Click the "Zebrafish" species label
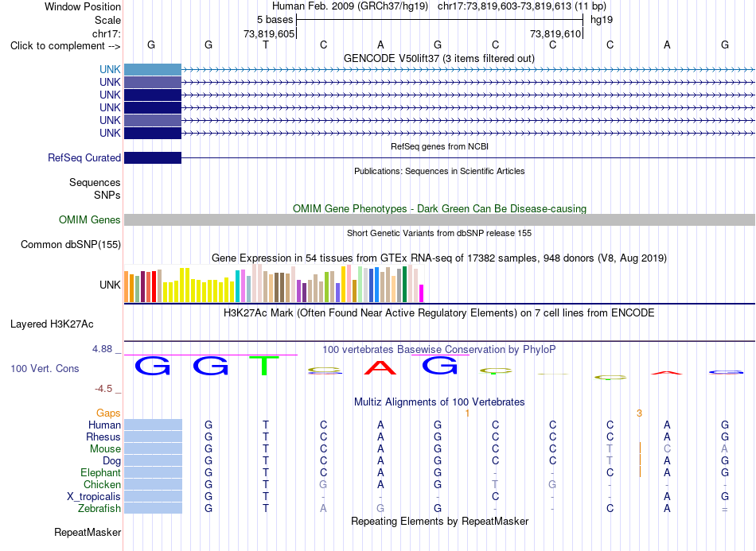The width and height of the screenshot is (756, 551). coord(99,508)
